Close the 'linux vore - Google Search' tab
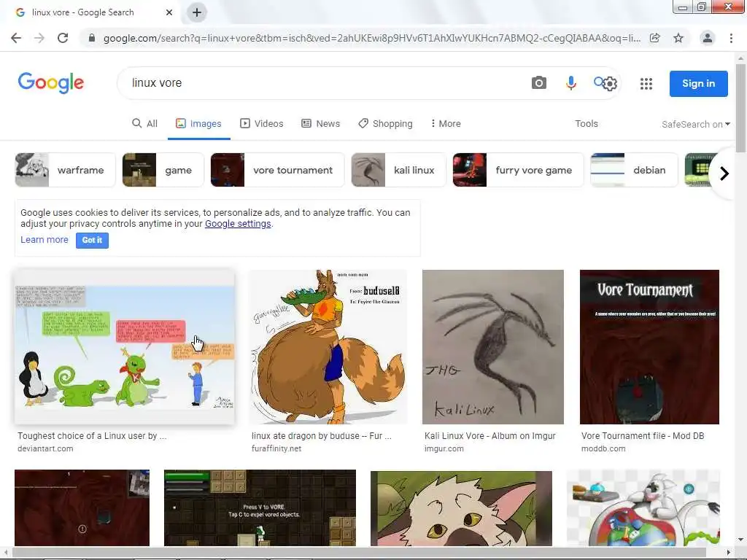This screenshot has height=560, width=747. (169, 12)
